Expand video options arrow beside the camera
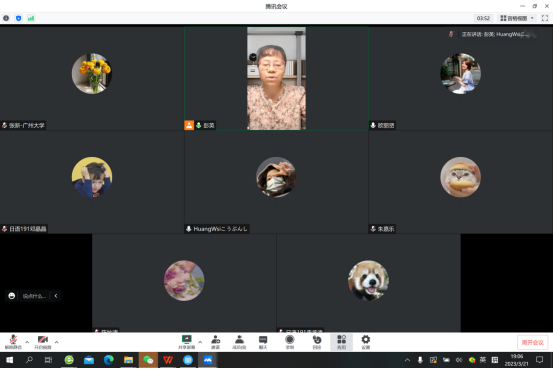 click(x=56, y=342)
